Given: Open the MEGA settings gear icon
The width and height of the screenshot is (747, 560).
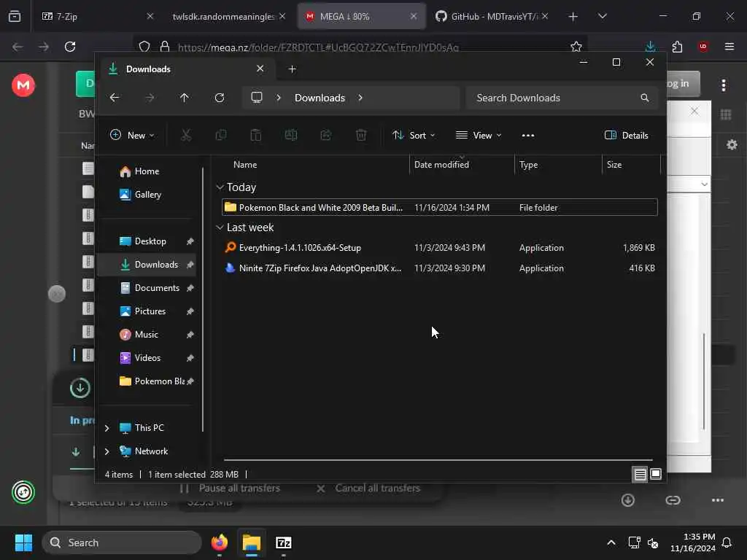Looking at the screenshot, I should pyautogui.click(x=732, y=145).
